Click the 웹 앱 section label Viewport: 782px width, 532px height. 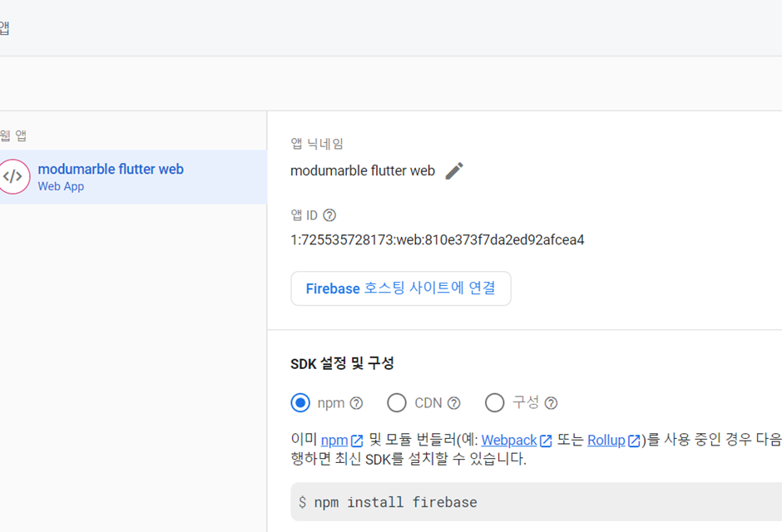tap(13, 135)
